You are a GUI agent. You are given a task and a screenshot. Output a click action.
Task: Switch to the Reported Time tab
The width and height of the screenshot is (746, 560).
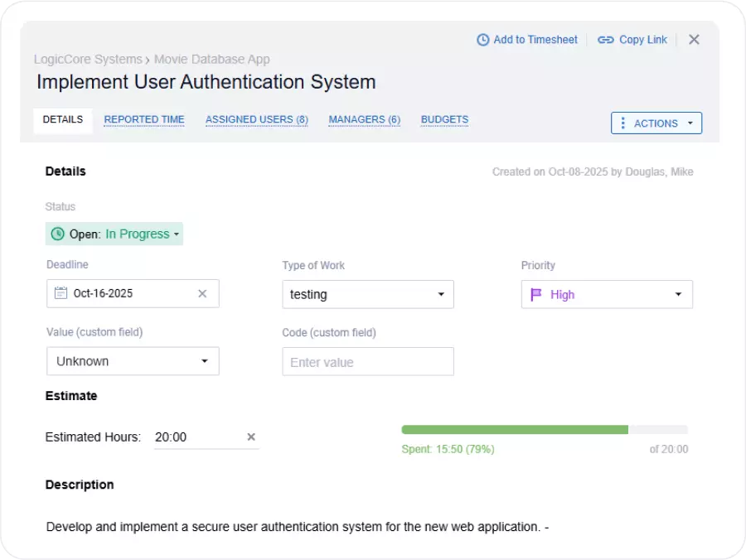coord(144,119)
